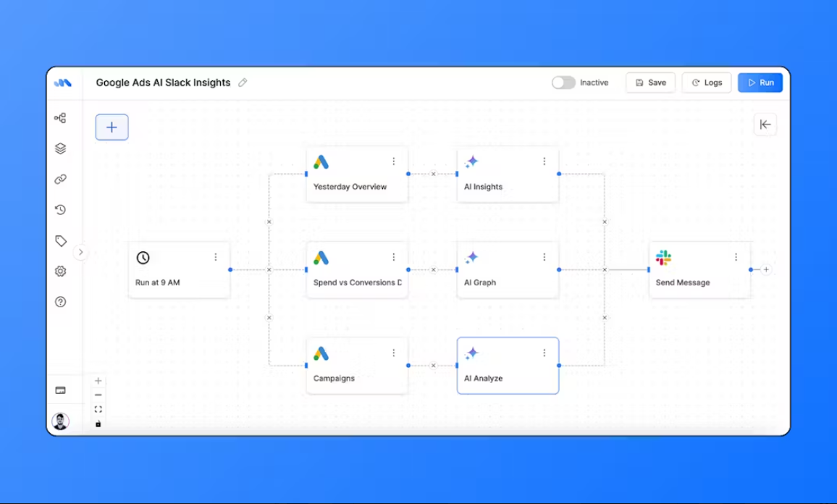Fit canvas to view icon
This screenshot has height=504, width=837.
[98, 410]
